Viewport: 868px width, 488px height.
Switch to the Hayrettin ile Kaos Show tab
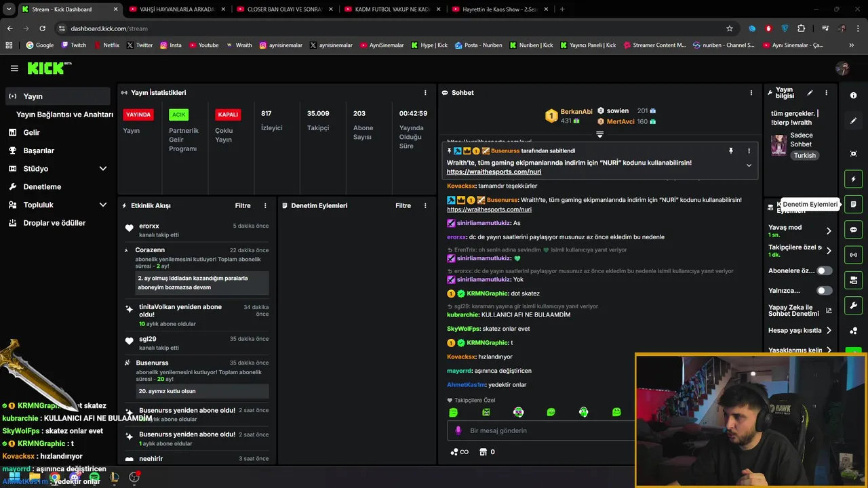pyautogui.click(x=500, y=9)
